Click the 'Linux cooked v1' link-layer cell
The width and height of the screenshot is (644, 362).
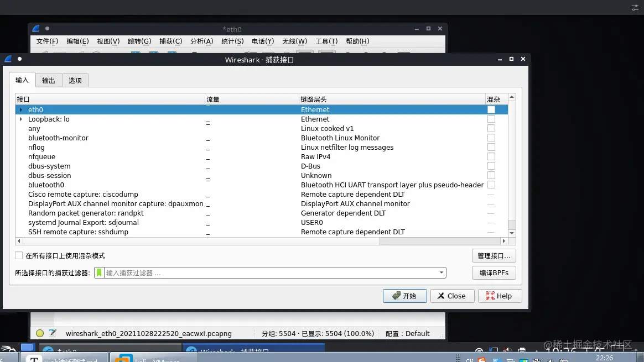pos(328,128)
